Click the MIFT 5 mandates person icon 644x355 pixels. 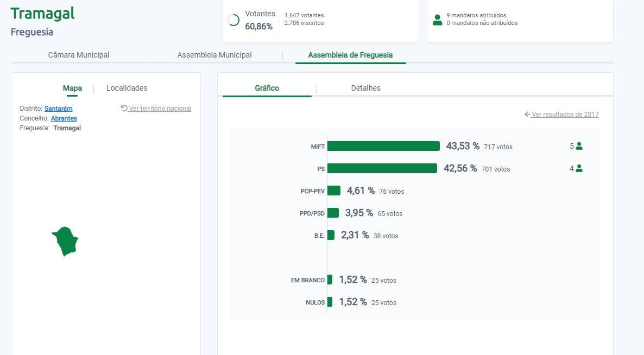[579, 146]
